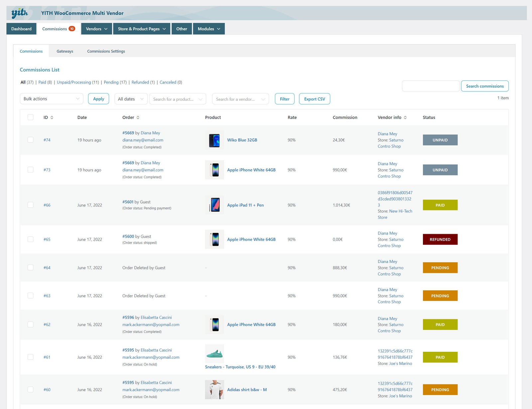Open order #5601 link
Image resolution: width=532 pixels, height=409 pixels.
pyautogui.click(x=128, y=202)
